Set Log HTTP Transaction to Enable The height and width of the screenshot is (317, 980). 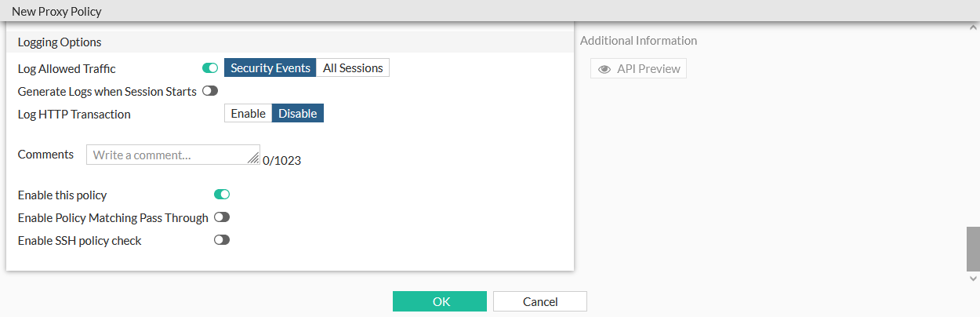pos(248,114)
